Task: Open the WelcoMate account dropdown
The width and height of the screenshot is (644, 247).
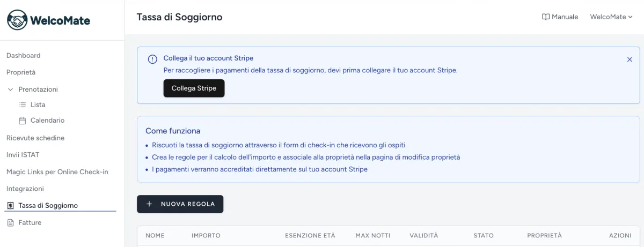Action: coord(611,17)
